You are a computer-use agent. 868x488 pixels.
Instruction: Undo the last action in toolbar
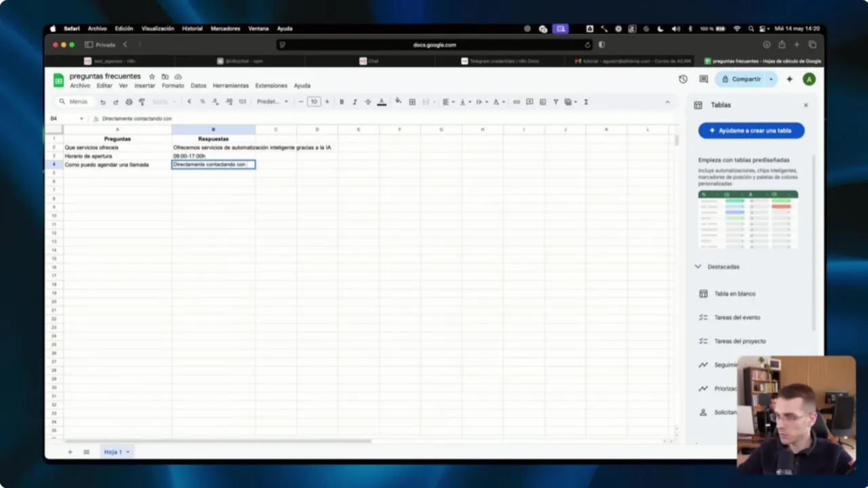pos(102,102)
